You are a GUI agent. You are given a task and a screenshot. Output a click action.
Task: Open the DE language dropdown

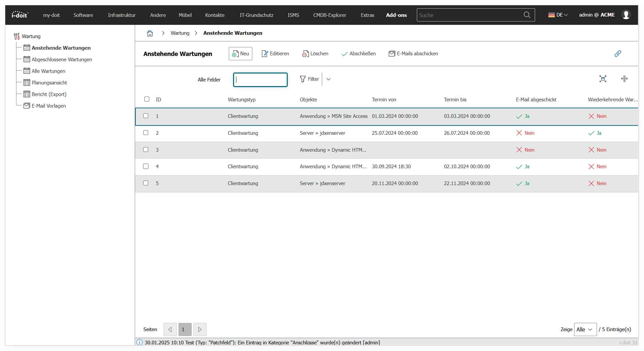558,15
